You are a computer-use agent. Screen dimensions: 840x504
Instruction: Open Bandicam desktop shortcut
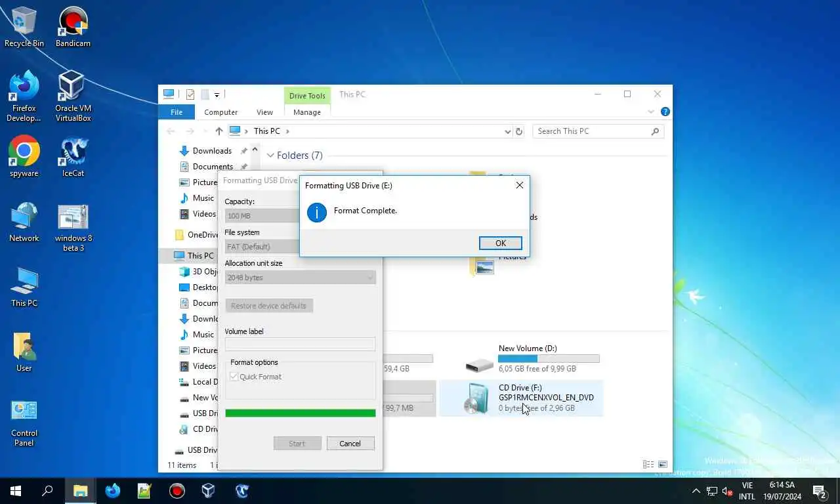tap(73, 27)
